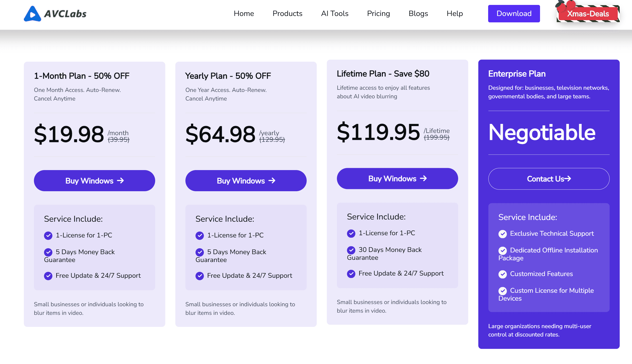Click checkmark beside Custom License for Multiple Devices

click(x=502, y=291)
